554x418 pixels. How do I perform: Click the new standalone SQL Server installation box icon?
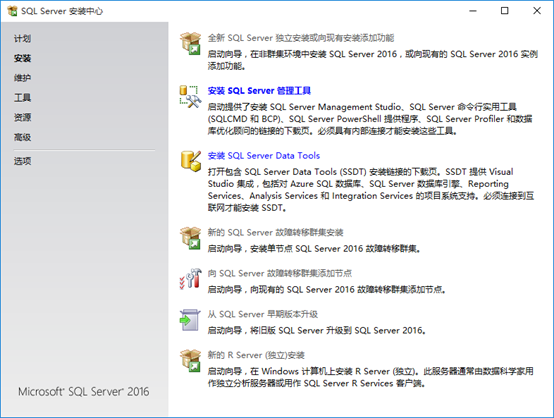190,43
